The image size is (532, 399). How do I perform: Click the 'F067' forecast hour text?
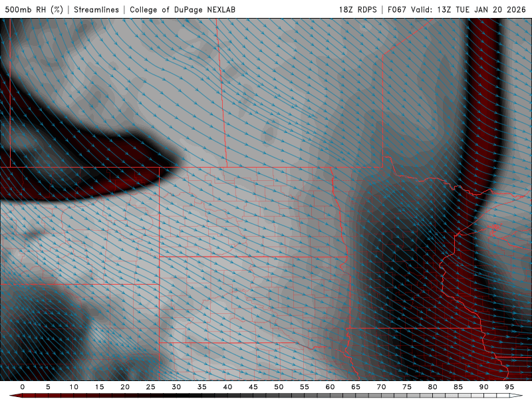(x=396, y=9)
